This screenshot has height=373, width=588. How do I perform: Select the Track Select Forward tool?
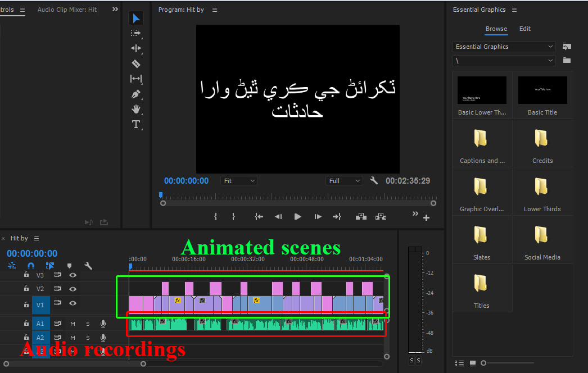[x=135, y=33]
